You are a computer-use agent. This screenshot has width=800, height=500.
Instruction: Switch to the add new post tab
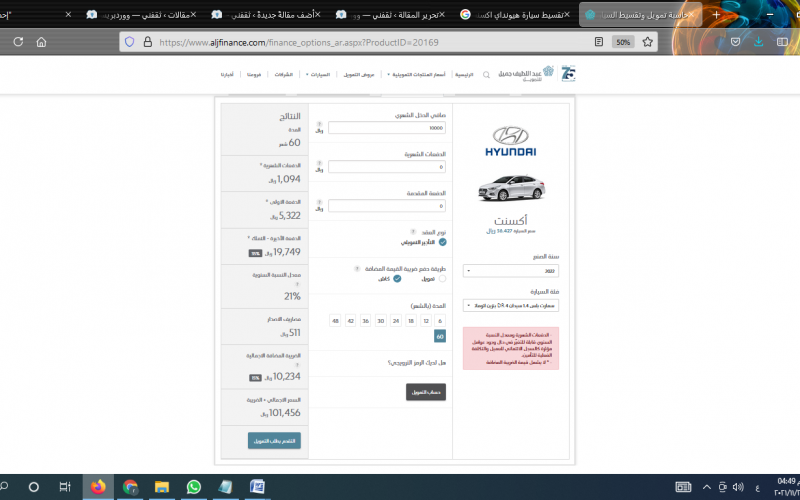(265, 15)
